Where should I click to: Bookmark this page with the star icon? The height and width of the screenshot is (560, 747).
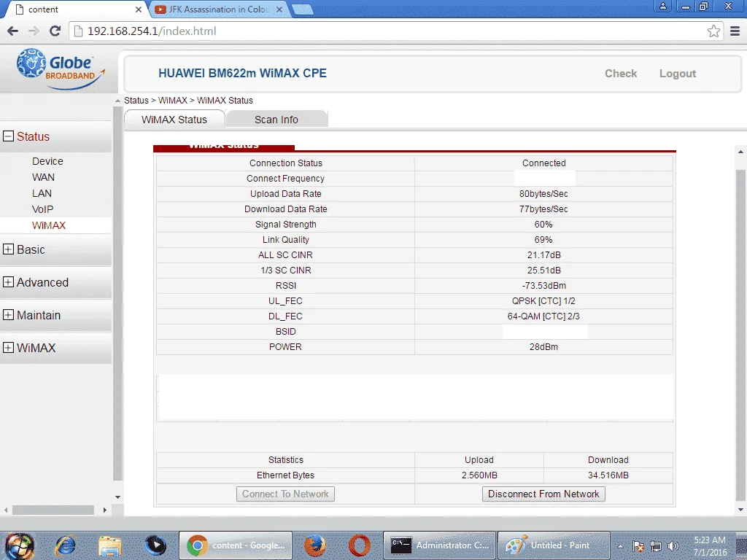[x=713, y=31]
